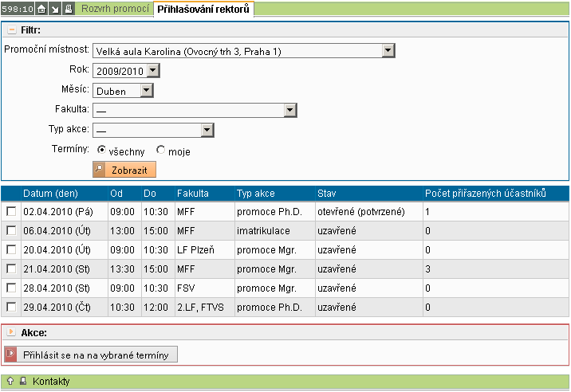571x392 pixels.
Task: Click the diagonal arrow icon in top bar
Action: pyautogui.click(x=54, y=9)
